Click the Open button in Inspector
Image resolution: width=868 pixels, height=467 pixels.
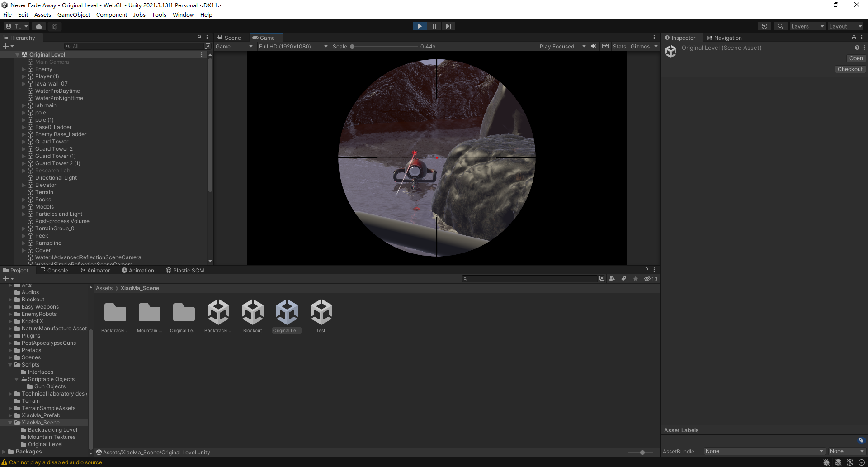point(855,58)
